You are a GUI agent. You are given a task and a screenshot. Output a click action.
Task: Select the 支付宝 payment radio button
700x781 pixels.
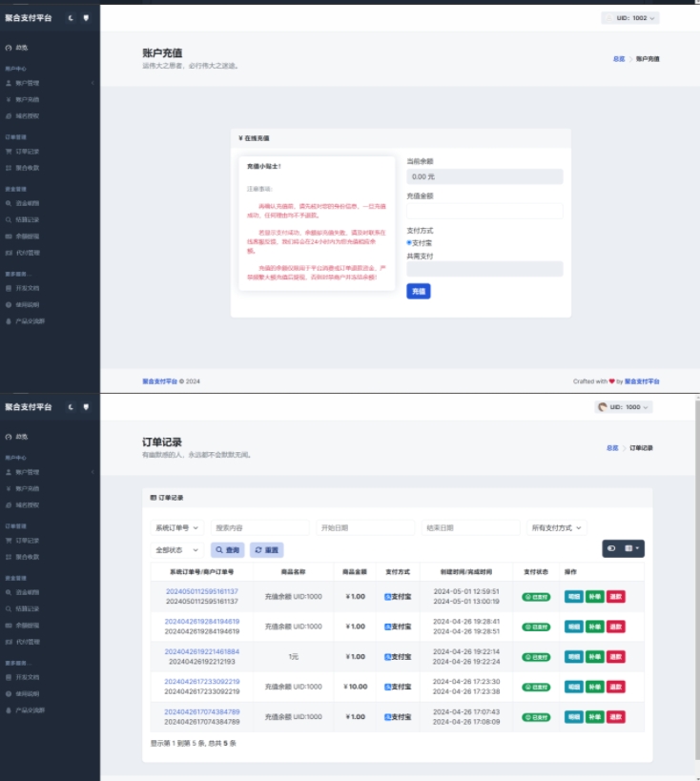[409, 242]
